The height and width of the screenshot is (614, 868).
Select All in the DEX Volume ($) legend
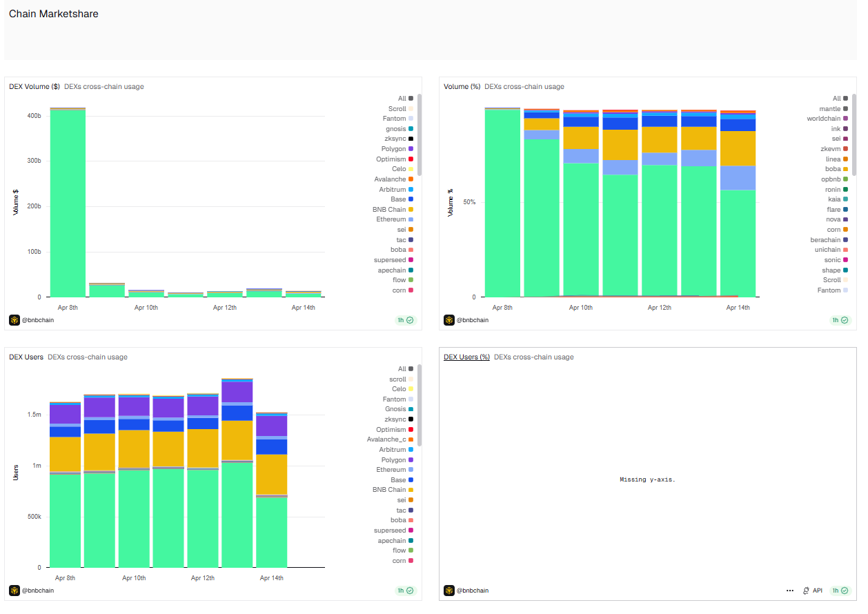click(x=402, y=99)
